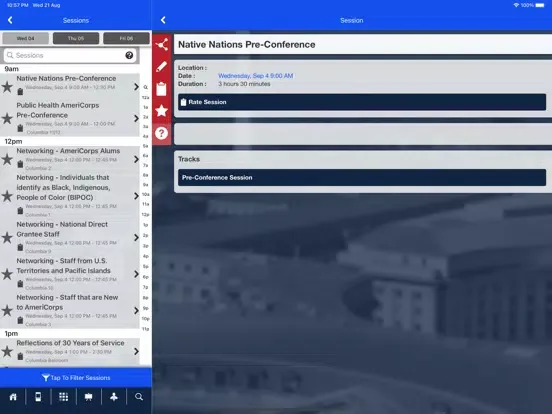Tap the red share icon

click(162, 45)
